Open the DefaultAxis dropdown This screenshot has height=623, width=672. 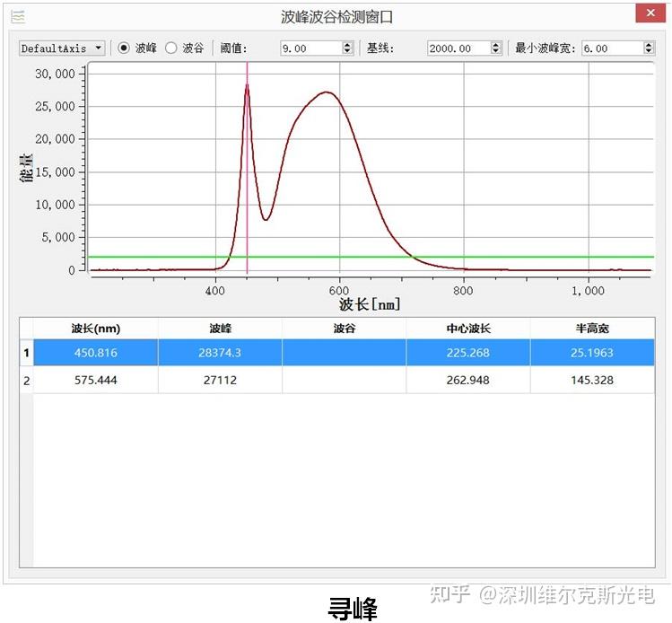pos(62,48)
